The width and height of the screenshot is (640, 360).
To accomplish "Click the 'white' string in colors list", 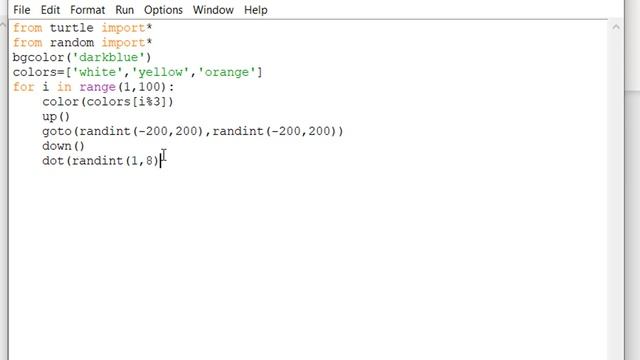I will click(97, 72).
